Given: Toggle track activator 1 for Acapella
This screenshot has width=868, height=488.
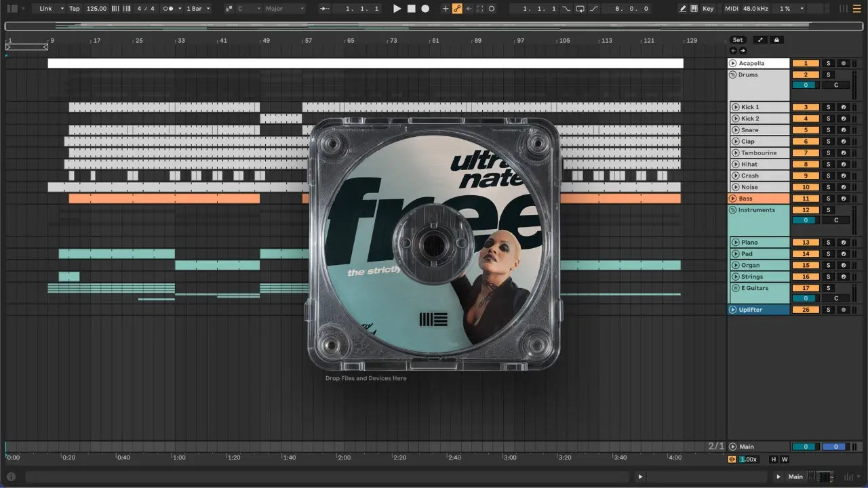Looking at the screenshot, I should click(806, 64).
